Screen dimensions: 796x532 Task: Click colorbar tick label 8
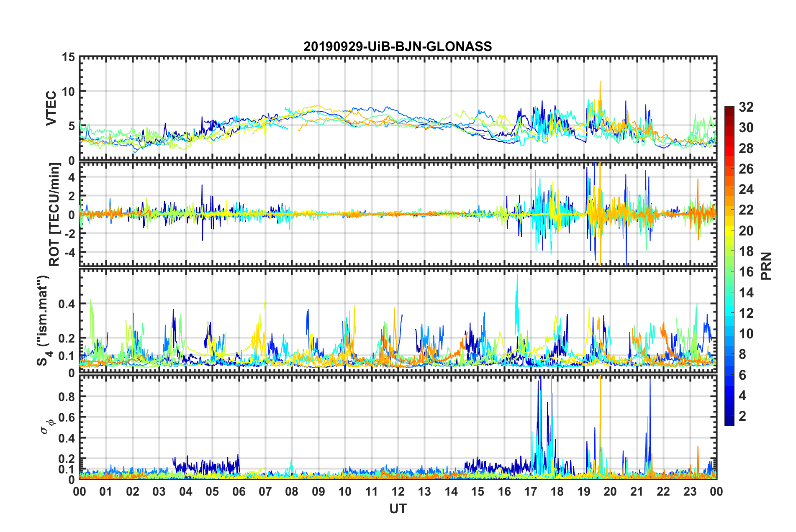click(742, 354)
